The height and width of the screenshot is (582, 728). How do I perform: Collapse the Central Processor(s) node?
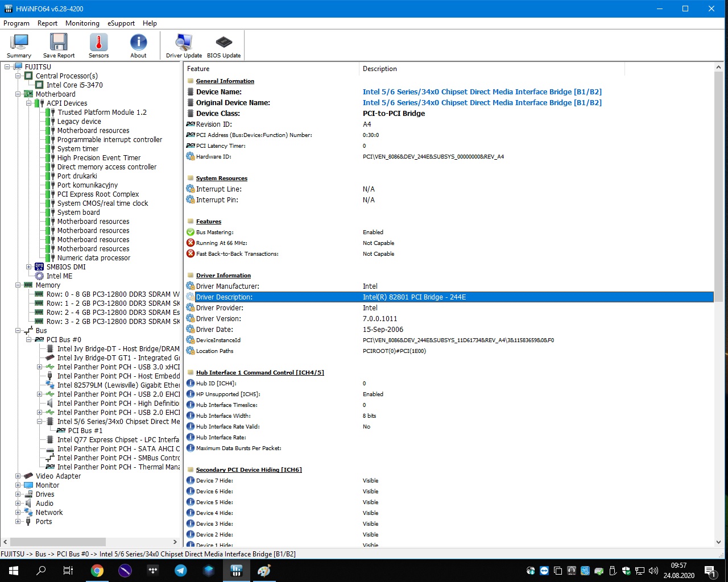click(x=18, y=76)
